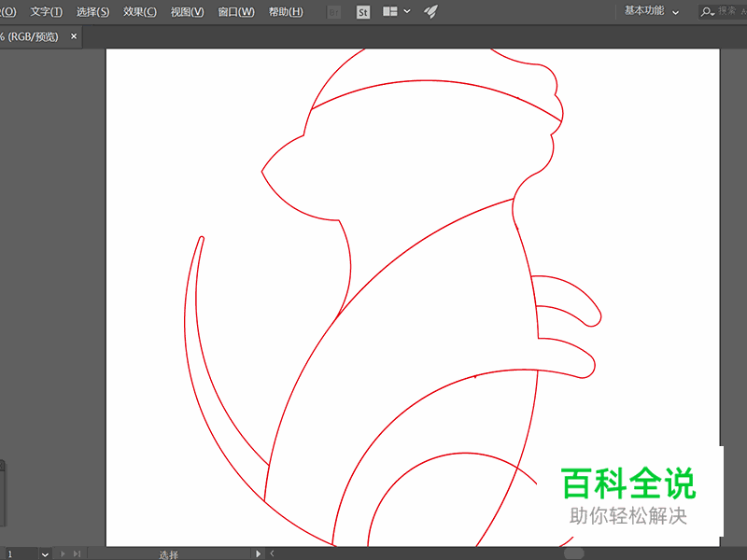Image resolution: width=747 pixels, height=560 pixels.
Task: Open the 帮助(H) menu
Action: coord(285,11)
